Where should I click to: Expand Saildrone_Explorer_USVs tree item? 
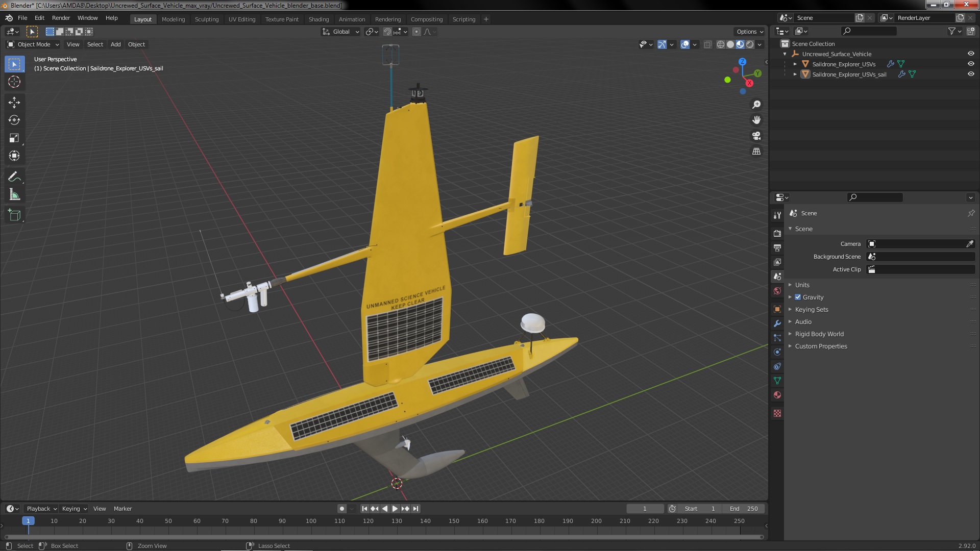(x=795, y=64)
